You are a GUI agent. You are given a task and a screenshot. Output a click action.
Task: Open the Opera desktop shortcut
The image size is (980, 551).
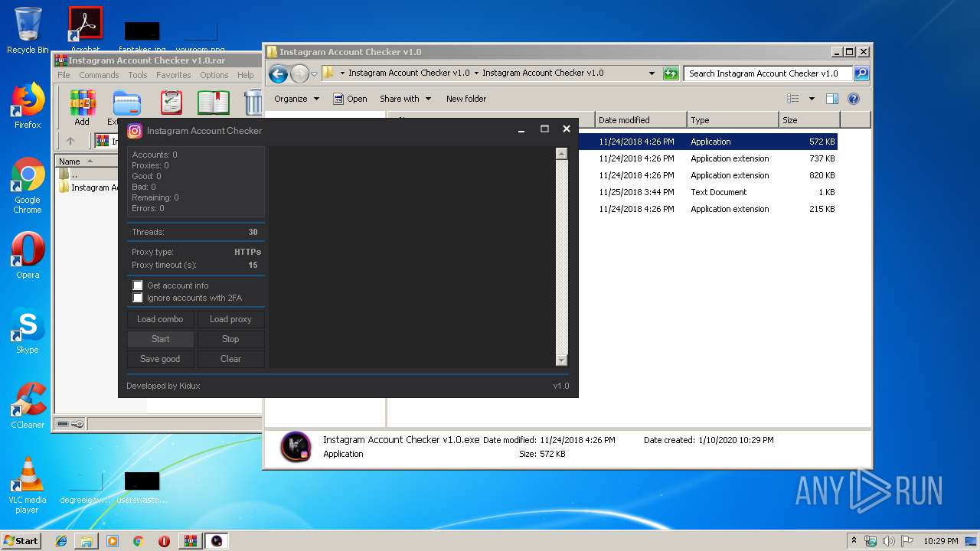click(28, 256)
